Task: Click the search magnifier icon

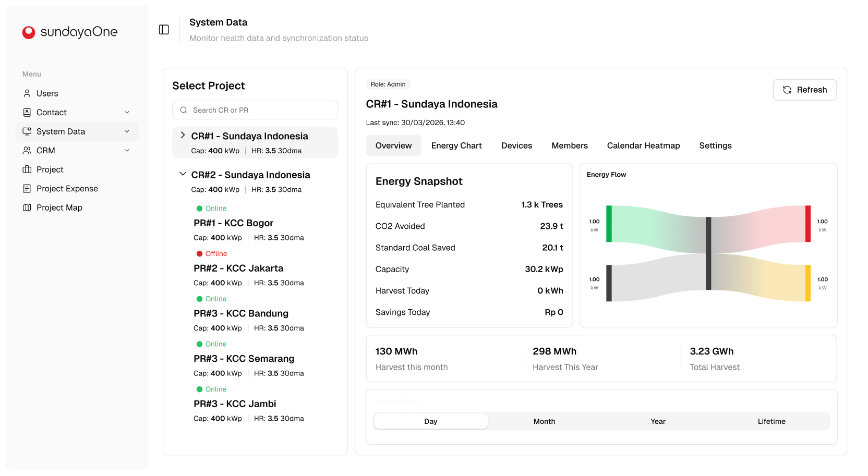Action: tap(184, 110)
